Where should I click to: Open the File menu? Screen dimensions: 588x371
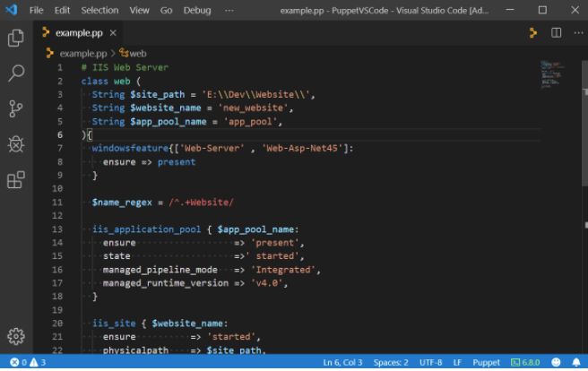37,10
